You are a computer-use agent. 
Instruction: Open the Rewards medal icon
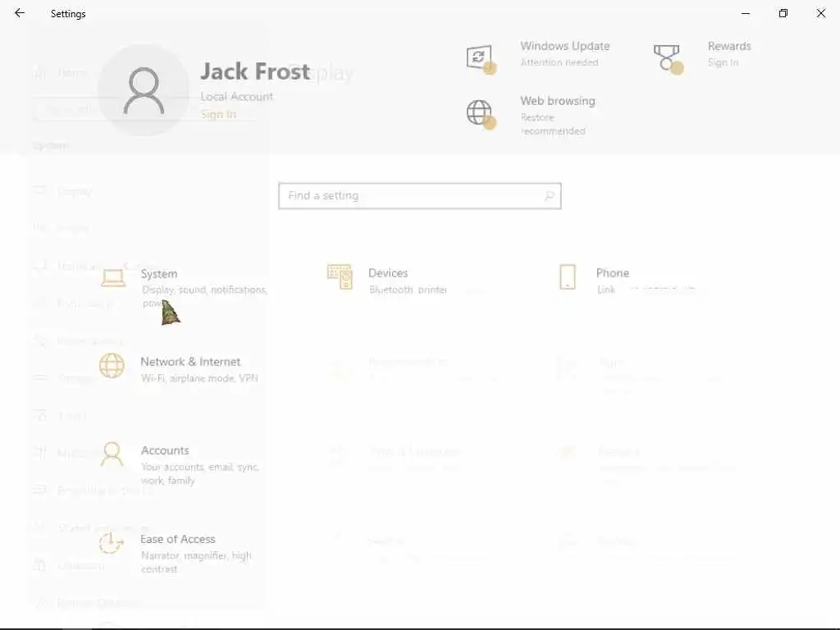[668, 58]
